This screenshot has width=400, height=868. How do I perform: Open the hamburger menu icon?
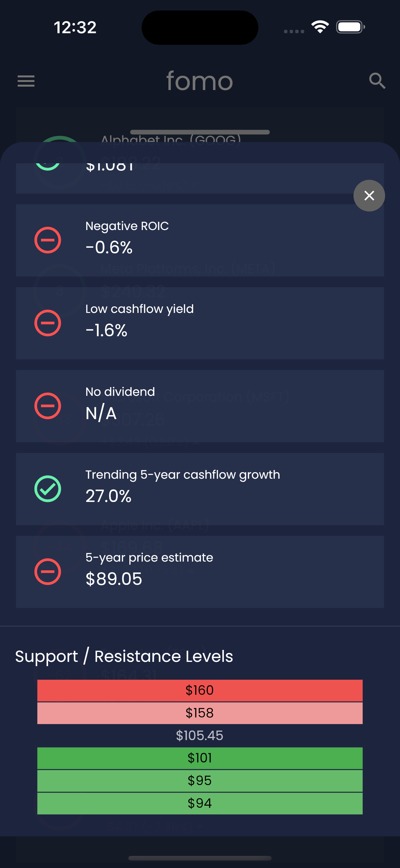point(26,81)
